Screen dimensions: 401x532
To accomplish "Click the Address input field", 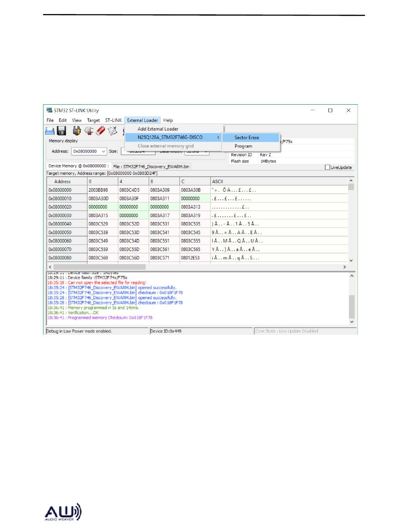I will [89, 151].
